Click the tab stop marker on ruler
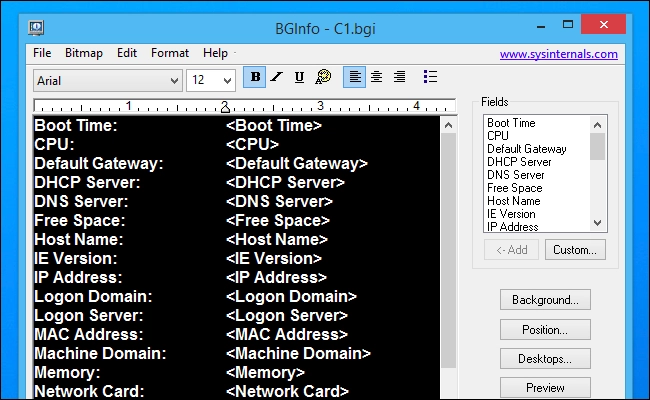The width and height of the screenshot is (650, 400). tap(225, 107)
